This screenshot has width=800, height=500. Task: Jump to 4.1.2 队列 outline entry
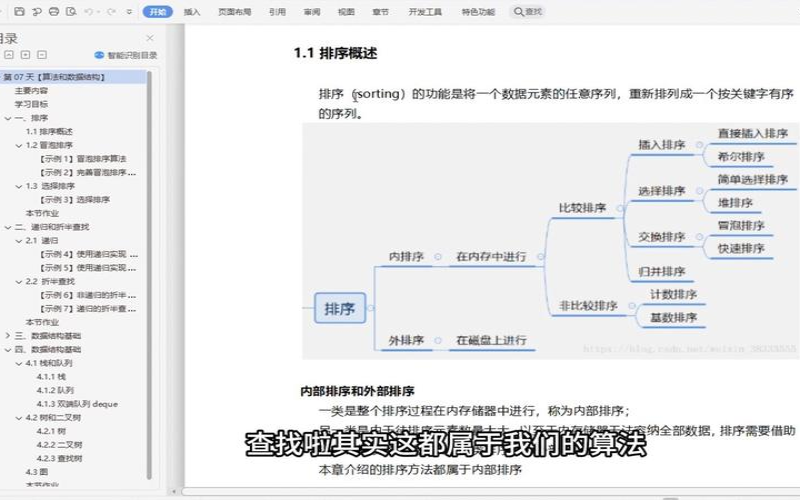pyautogui.click(x=55, y=390)
